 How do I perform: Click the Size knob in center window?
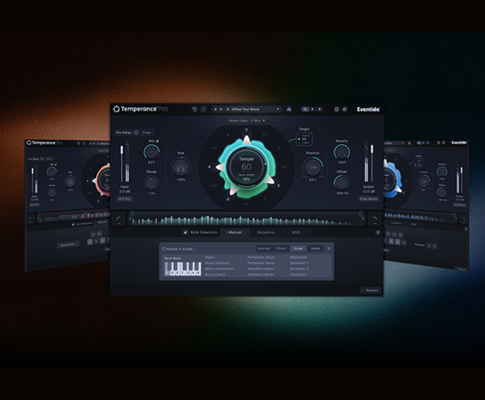[x=181, y=167]
